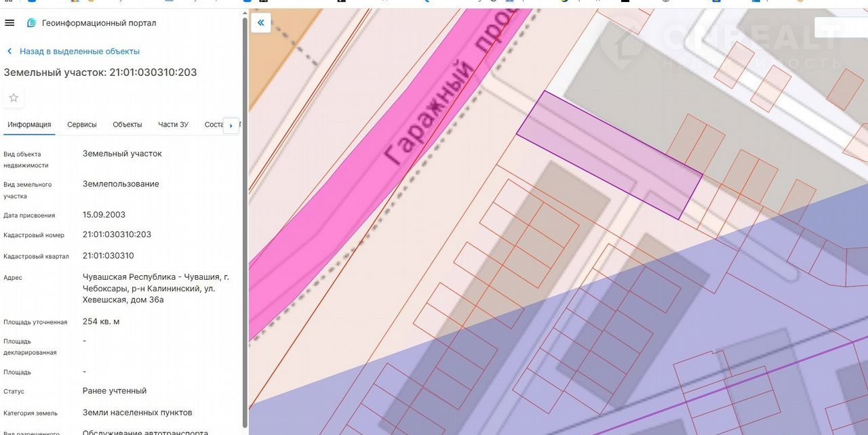Screen dimensions: 868x435
Task: Click the Геоинформационный портал logo icon
Action: point(31,23)
